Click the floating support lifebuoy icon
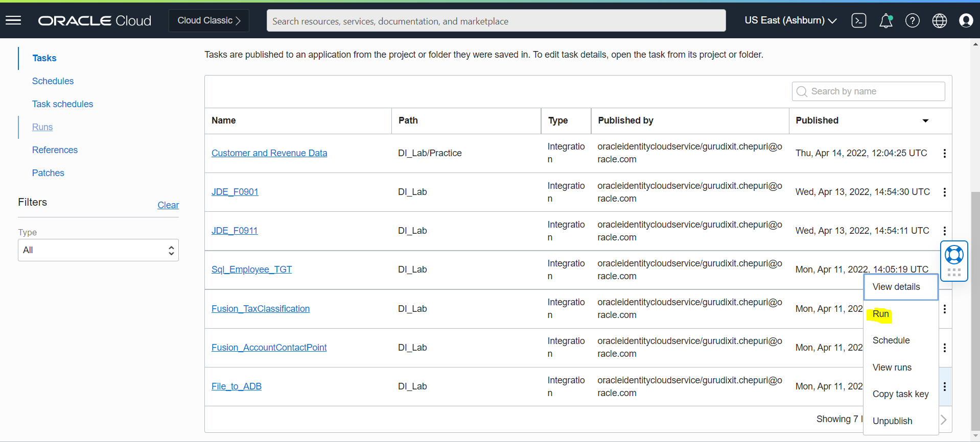The height and width of the screenshot is (442, 980). pos(954,255)
